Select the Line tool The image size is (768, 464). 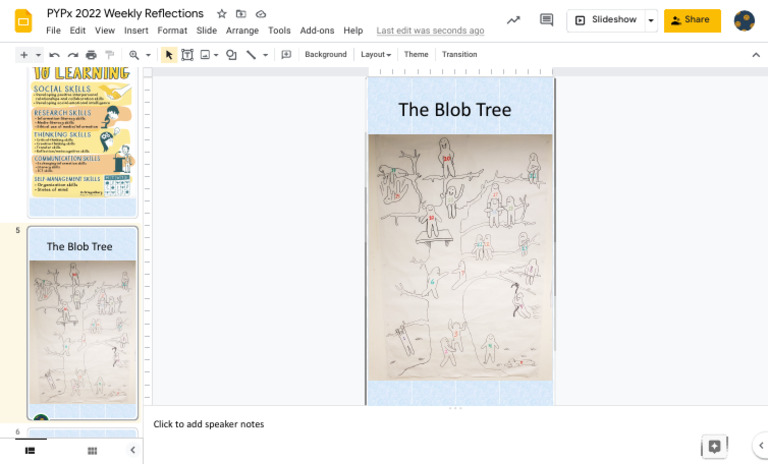[251, 55]
